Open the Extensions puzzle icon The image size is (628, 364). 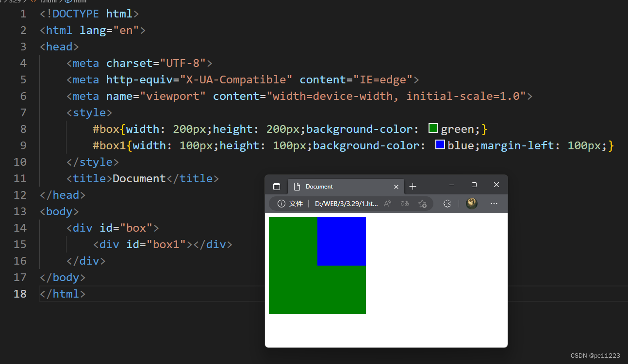pos(447,204)
